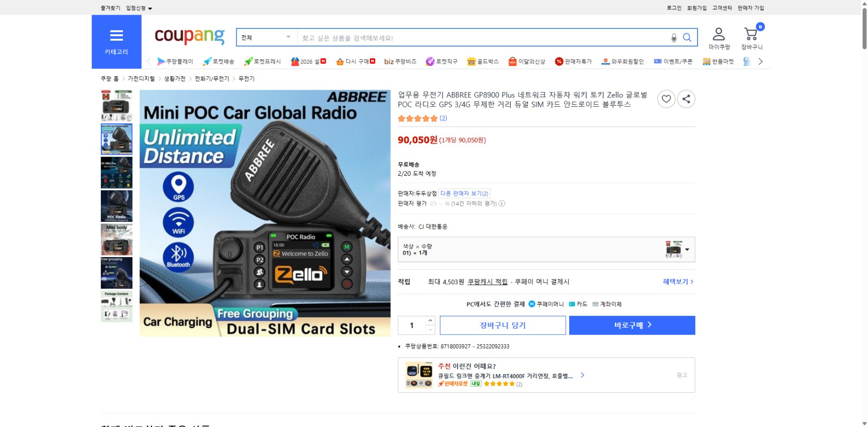Click the recommended 큐필드 링크맨 중계기 product
The image size is (868, 427).
pos(505,376)
